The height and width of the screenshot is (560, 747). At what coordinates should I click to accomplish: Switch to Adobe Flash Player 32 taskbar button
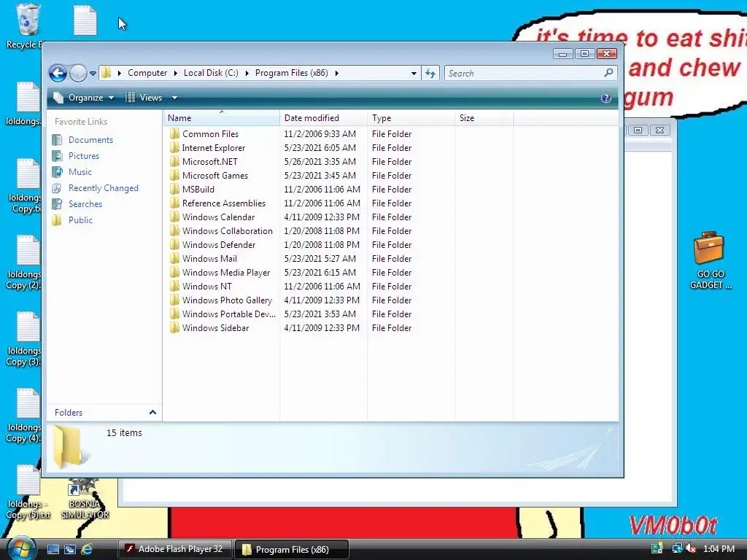(174, 549)
